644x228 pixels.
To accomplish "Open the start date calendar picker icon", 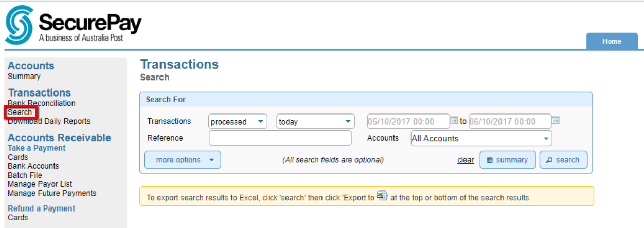I will tap(454, 121).
